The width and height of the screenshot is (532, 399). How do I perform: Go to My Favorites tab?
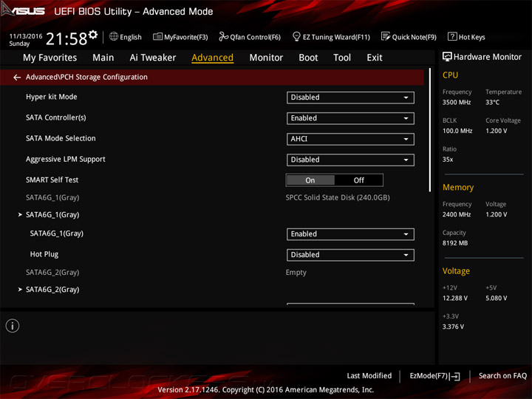coord(50,58)
